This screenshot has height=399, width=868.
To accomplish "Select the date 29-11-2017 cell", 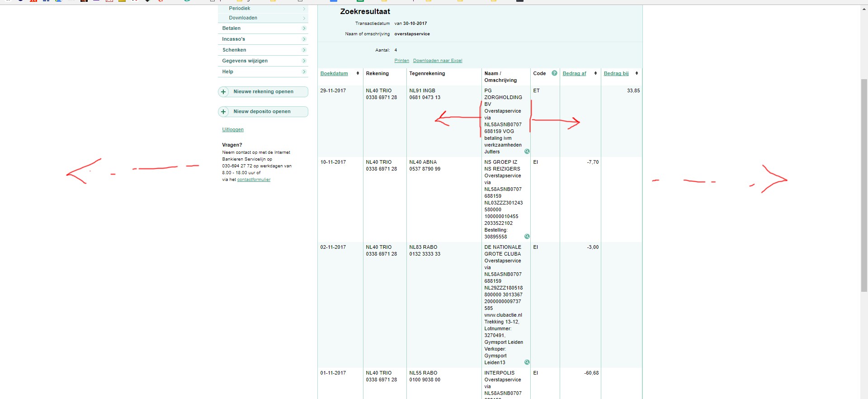I will pos(333,90).
